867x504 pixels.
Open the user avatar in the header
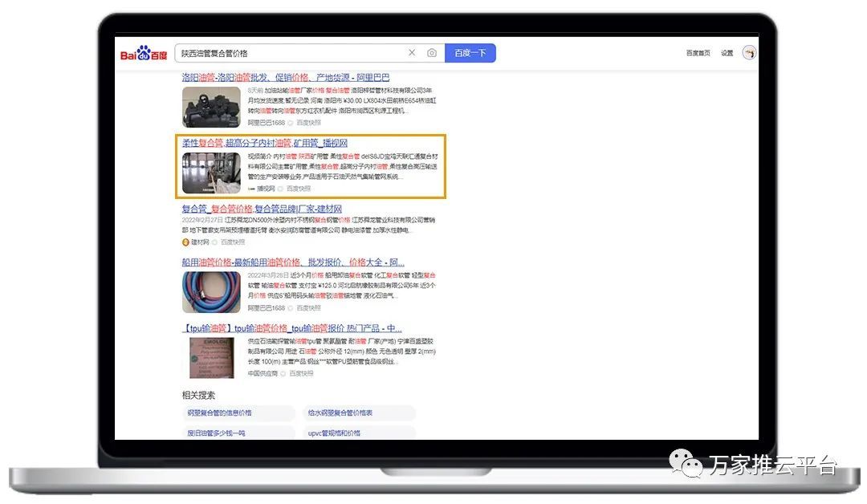[x=749, y=53]
